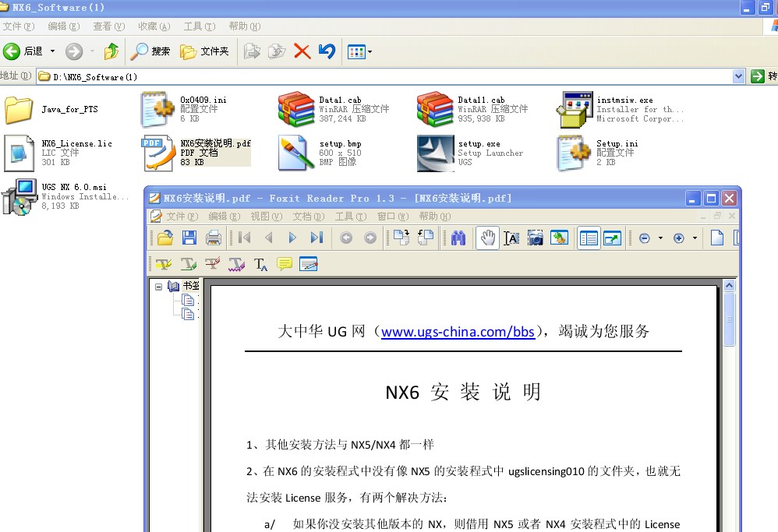Select the Text Selection tool
Screen dimensions: 778x532
pos(511,238)
